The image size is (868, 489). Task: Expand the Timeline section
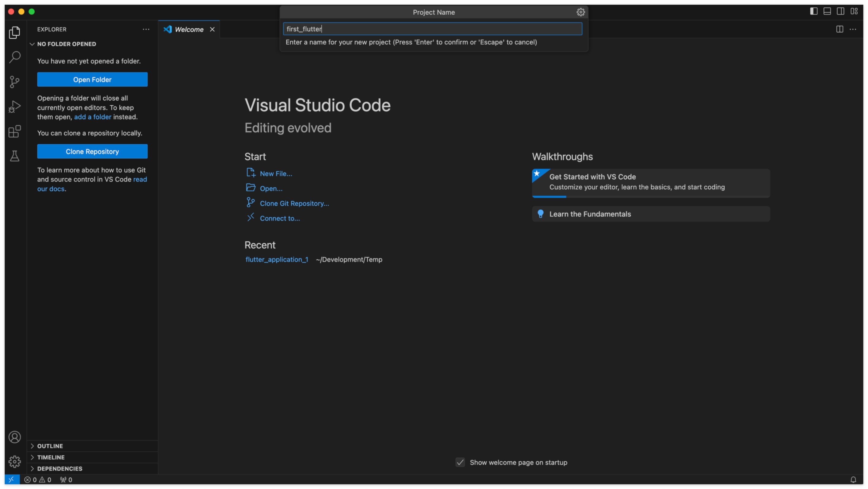[51, 457]
